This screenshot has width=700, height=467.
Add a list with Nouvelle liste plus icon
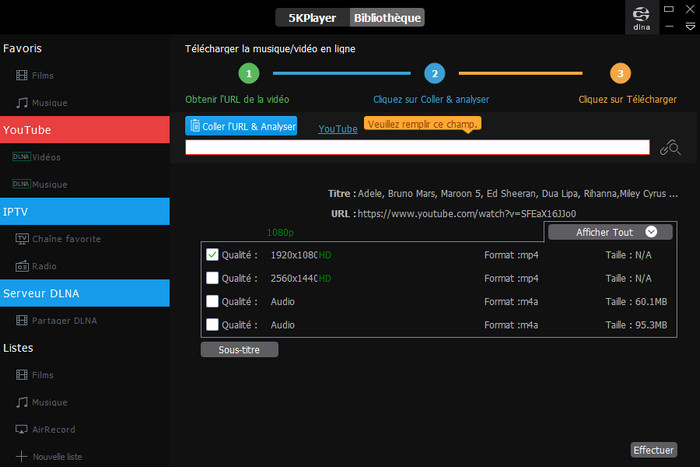pyautogui.click(x=22, y=456)
